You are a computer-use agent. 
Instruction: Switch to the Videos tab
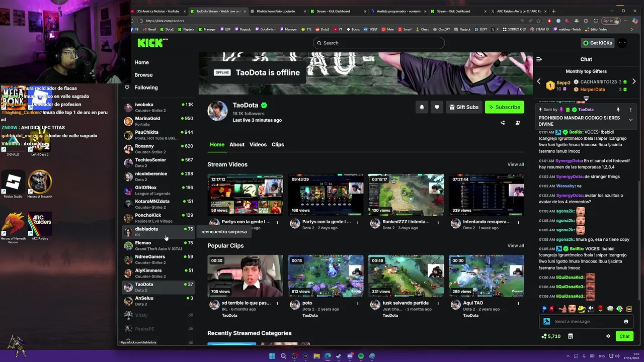coord(258,145)
